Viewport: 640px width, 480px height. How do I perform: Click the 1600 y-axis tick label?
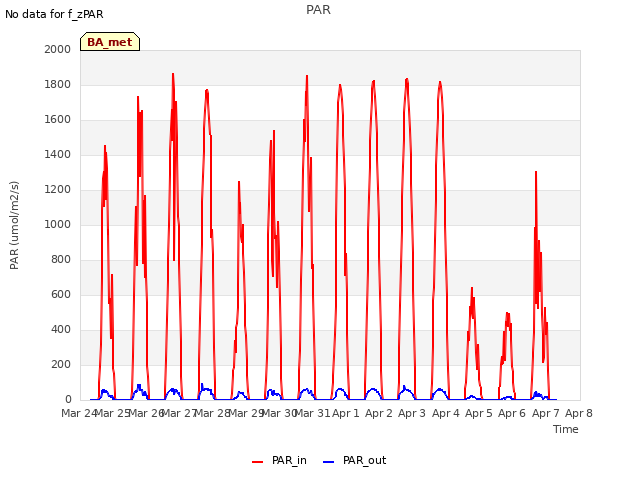58,120
